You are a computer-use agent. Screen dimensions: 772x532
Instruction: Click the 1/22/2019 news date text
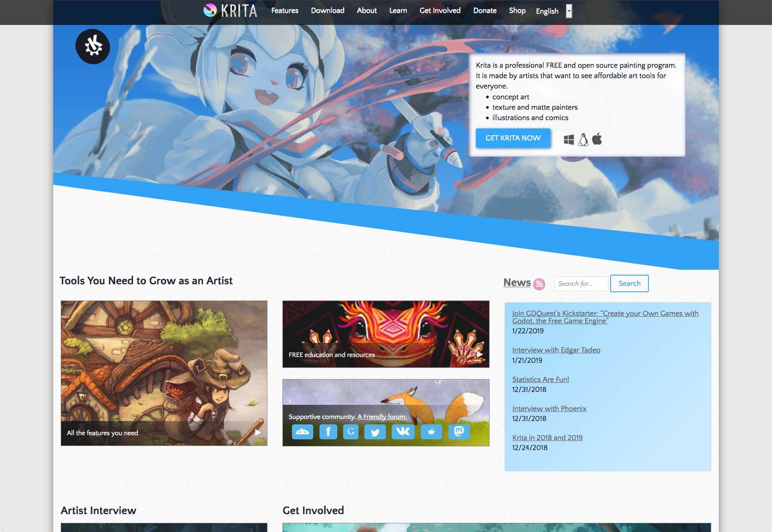pyautogui.click(x=528, y=331)
